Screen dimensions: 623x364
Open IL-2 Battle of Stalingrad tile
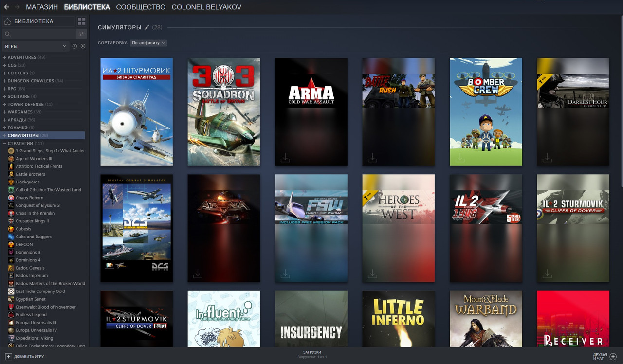[136, 112]
